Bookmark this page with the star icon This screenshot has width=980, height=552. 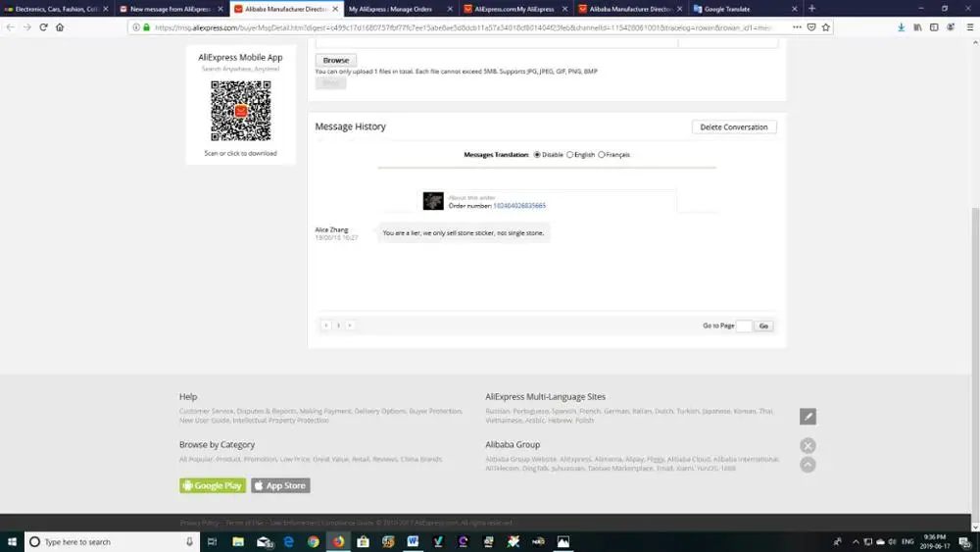(825, 26)
